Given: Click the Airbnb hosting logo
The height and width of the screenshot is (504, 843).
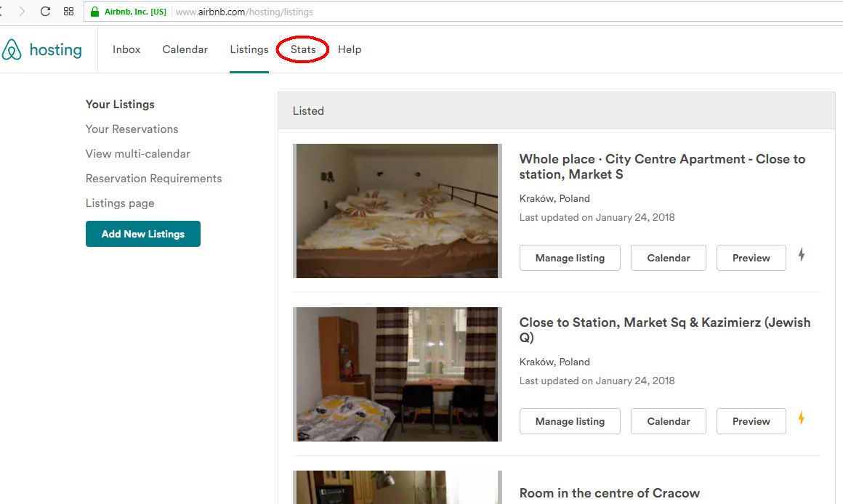Looking at the screenshot, I should (x=44, y=49).
